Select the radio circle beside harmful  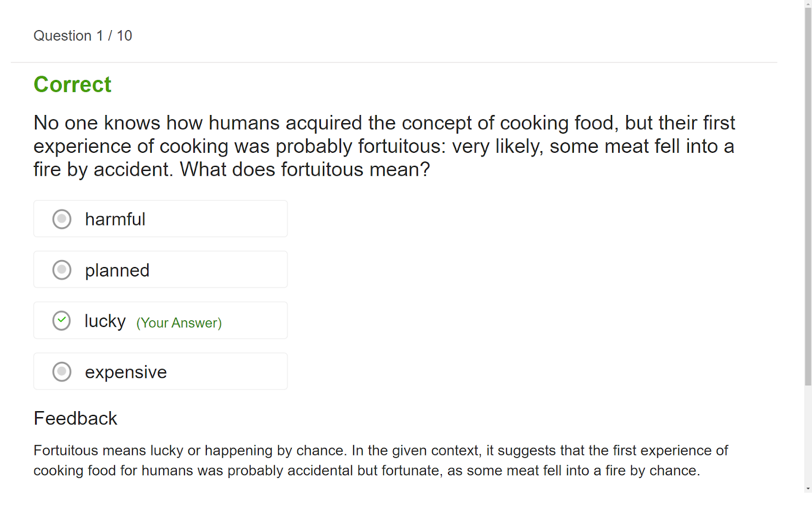62,219
